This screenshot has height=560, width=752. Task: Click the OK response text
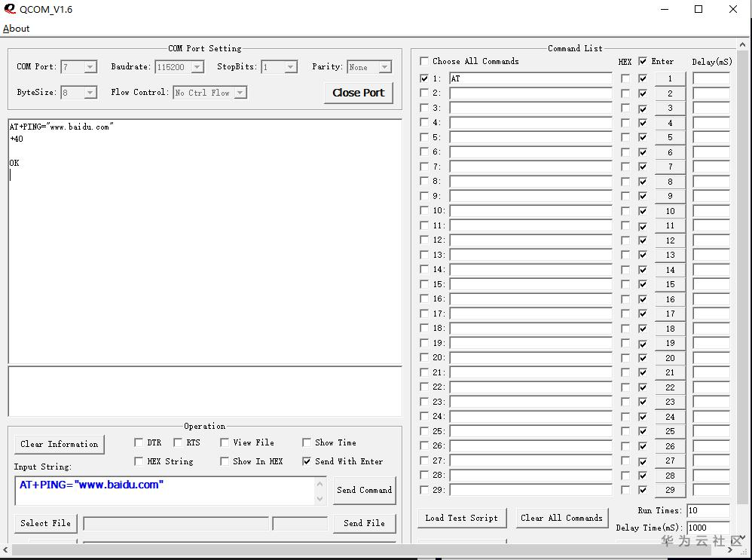(14, 163)
